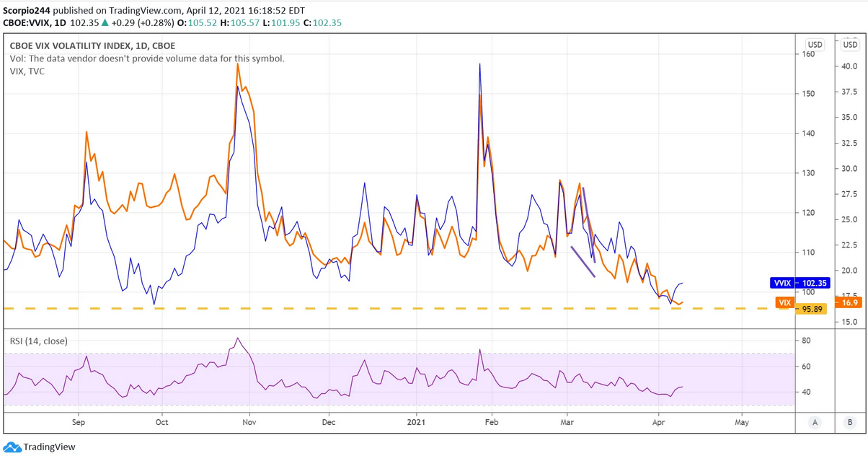
Task: Click the 25.0 value on the VIX scale
Action: [849, 220]
